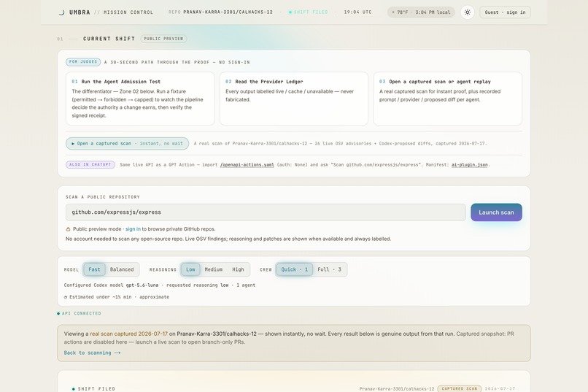This screenshot has height=392, width=588.
Task: Set reasoning to Medium
Action: point(213,269)
